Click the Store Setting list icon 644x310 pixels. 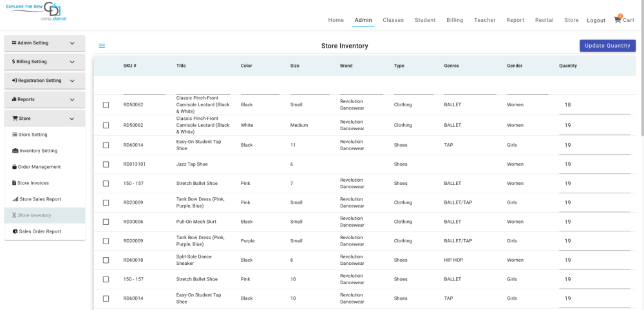click(x=15, y=135)
